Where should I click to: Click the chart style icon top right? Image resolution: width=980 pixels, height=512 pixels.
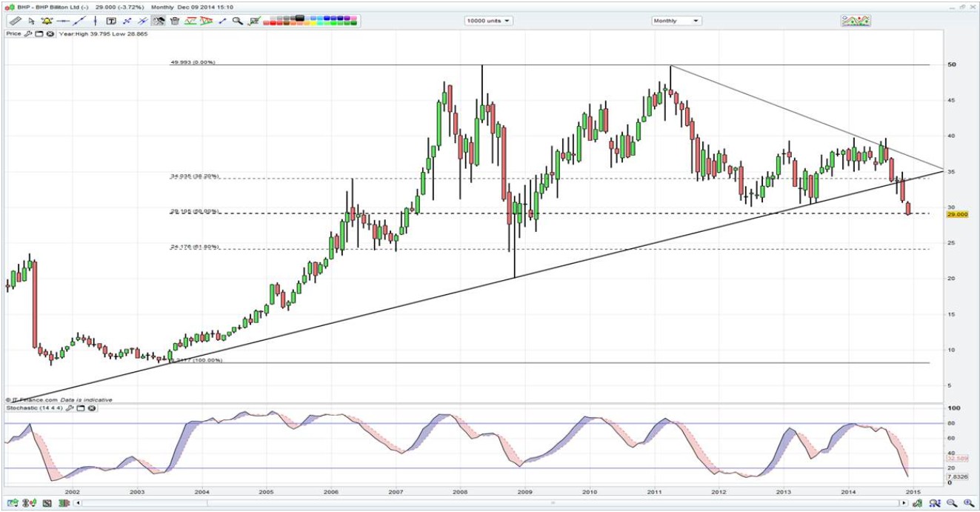point(855,21)
